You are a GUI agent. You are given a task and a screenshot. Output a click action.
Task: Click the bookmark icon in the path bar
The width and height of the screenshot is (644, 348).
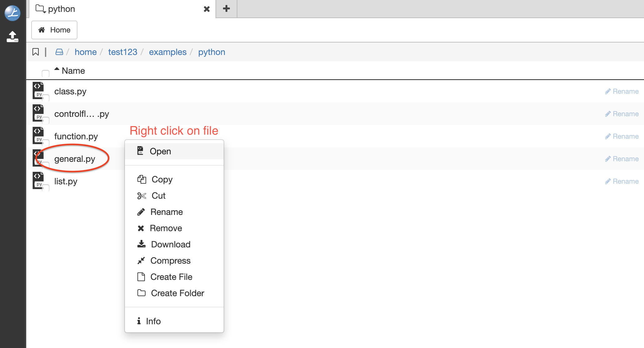point(36,52)
